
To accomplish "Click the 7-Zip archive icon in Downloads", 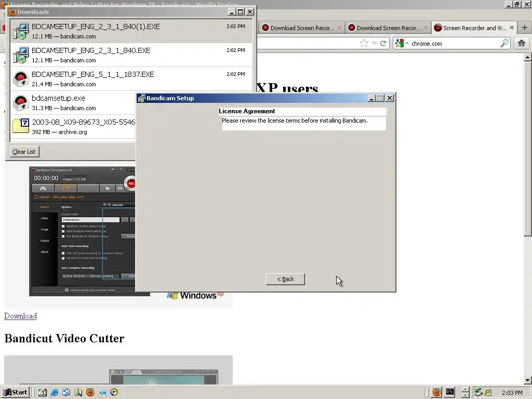I will tap(21, 126).
